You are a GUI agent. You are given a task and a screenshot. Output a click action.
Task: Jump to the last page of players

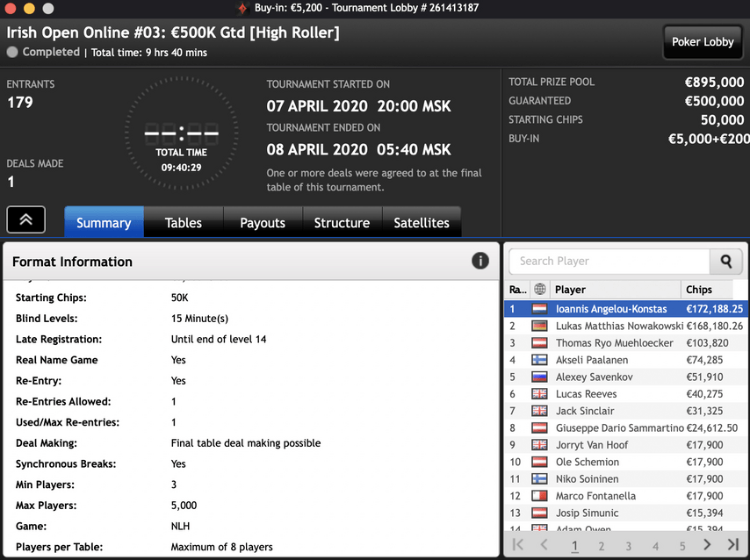point(732,545)
